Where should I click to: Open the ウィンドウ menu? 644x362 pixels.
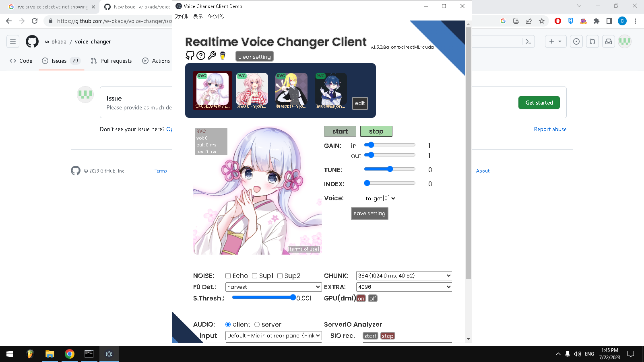pos(216,16)
